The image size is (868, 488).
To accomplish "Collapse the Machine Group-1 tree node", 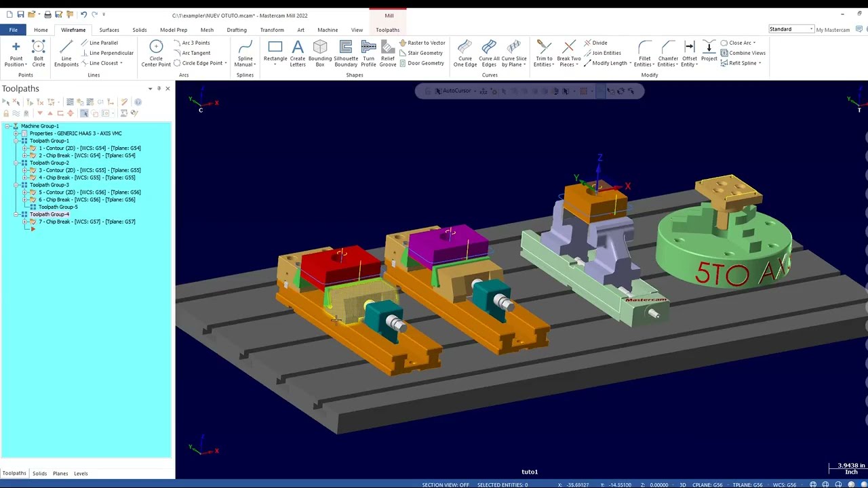I will (7, 126).
